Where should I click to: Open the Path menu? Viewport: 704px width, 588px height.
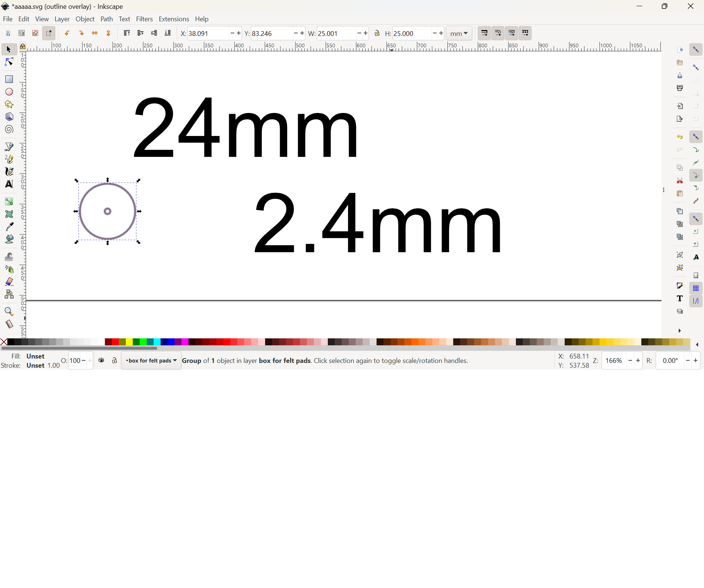point(107,19)
